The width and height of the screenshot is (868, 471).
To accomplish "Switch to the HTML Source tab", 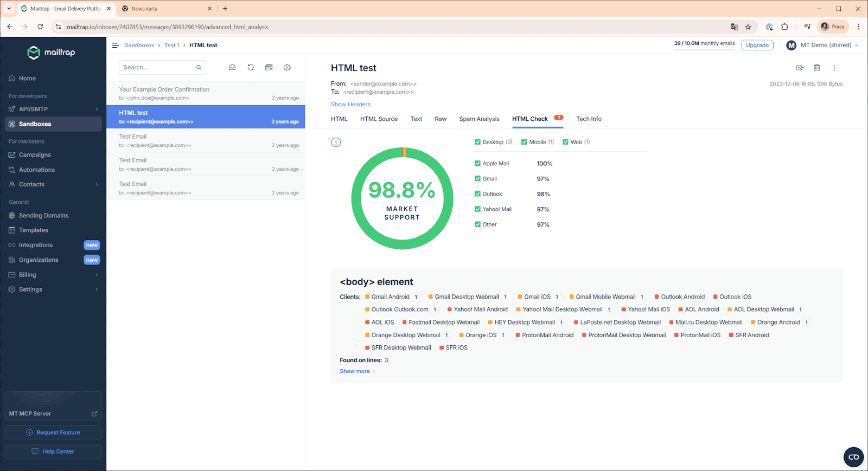I will point(379,119).
